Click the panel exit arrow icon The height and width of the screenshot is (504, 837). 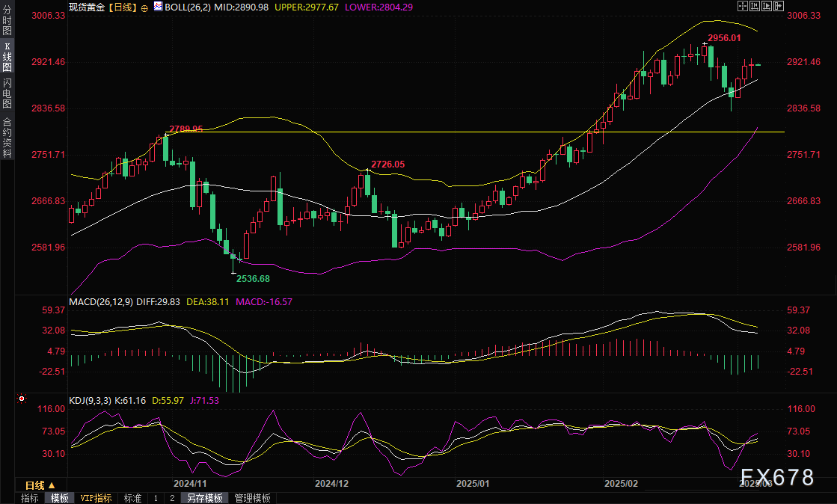(x=778, y=6)
